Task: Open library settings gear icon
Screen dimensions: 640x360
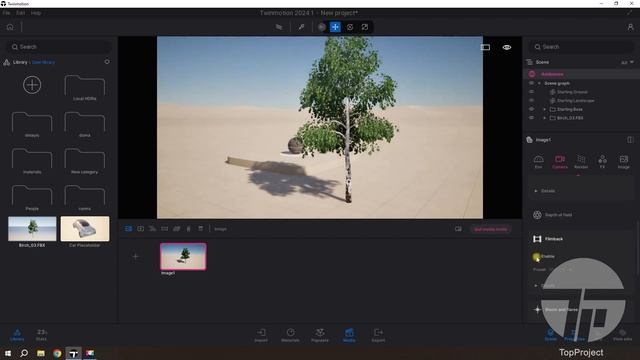Action: click(x=107, y=62)
